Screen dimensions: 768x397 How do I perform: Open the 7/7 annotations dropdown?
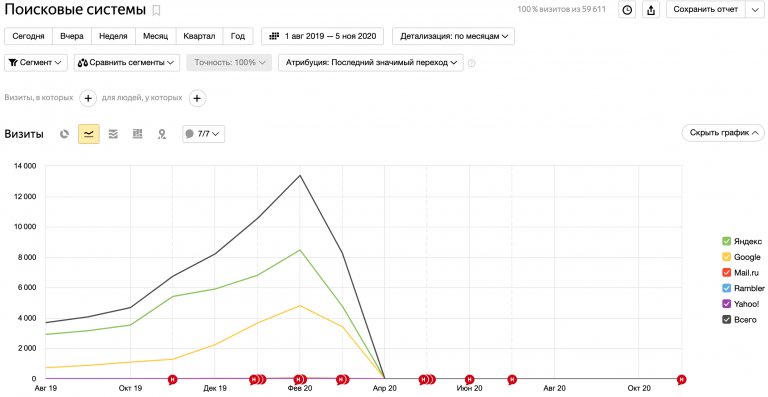pos(204,134)
